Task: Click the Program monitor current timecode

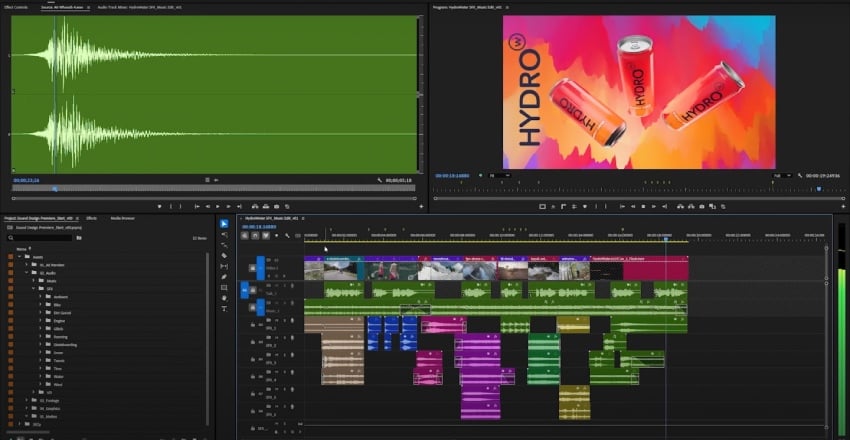Action: point(450,176)
